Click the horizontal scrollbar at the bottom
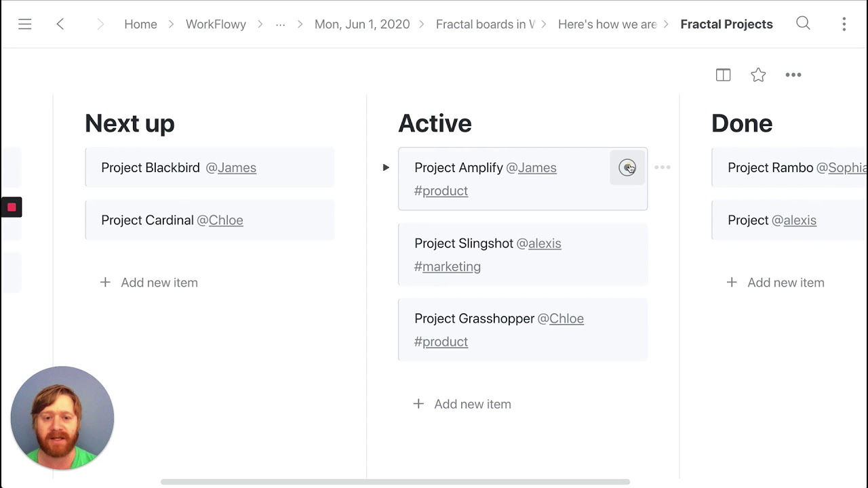 [395, 482]
